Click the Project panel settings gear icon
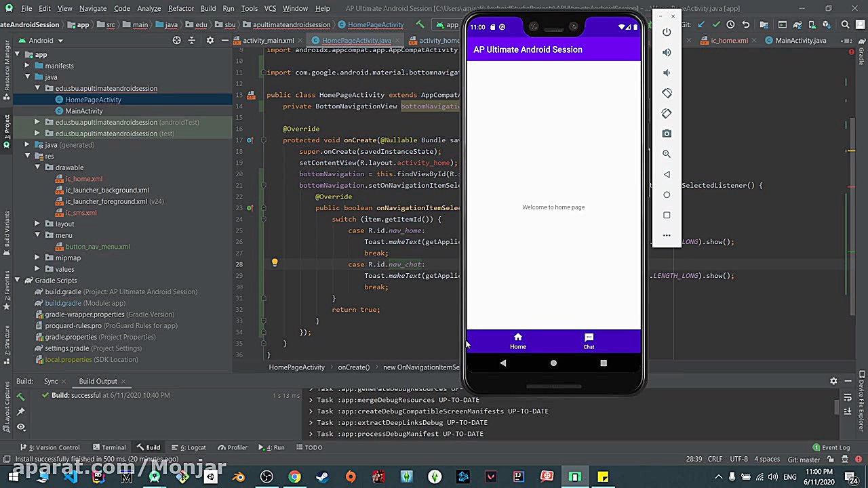868x488 pixels. point(210,41)
